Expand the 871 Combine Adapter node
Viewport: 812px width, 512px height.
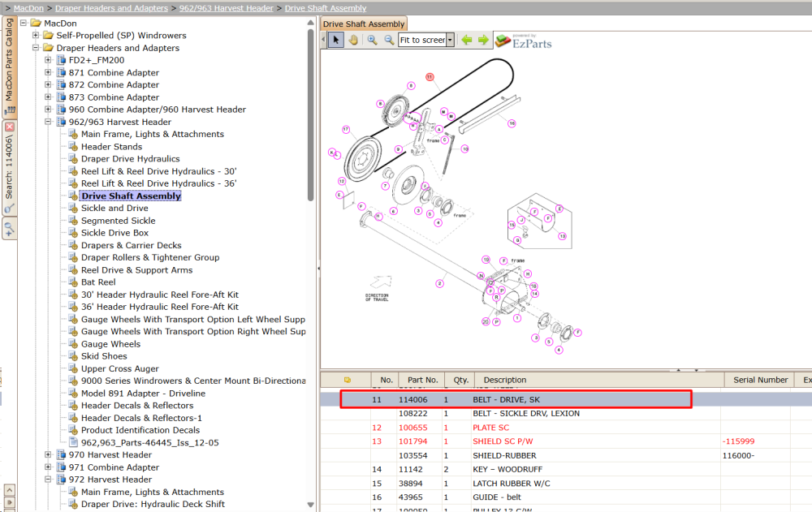point(48,72)
